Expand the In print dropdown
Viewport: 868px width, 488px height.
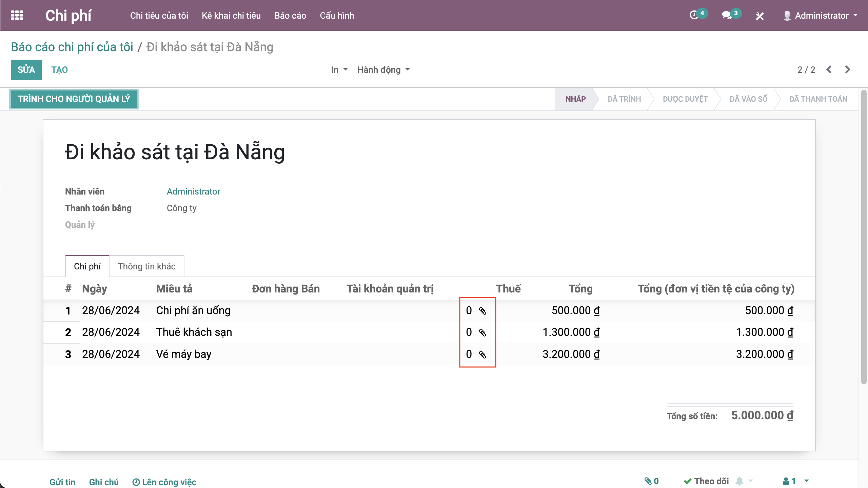pyautogui.click(x=339, y=70)
